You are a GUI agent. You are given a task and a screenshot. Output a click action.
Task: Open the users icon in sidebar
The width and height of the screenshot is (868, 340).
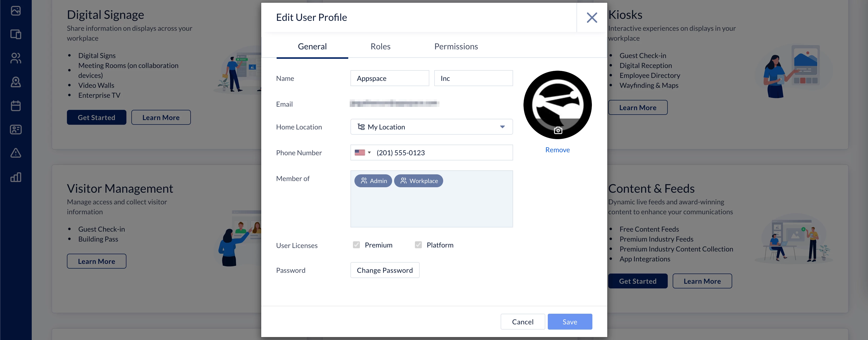tap(16, 58)
